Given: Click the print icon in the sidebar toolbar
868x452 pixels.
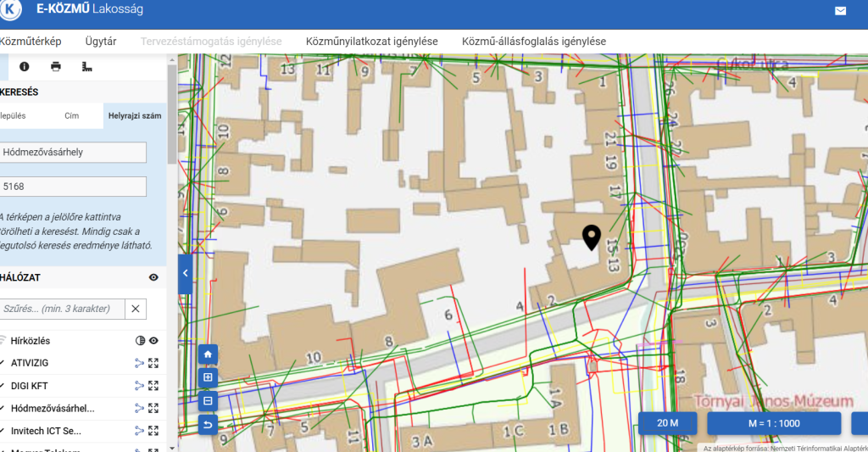Looking at the screenshot, I should 56,66.
